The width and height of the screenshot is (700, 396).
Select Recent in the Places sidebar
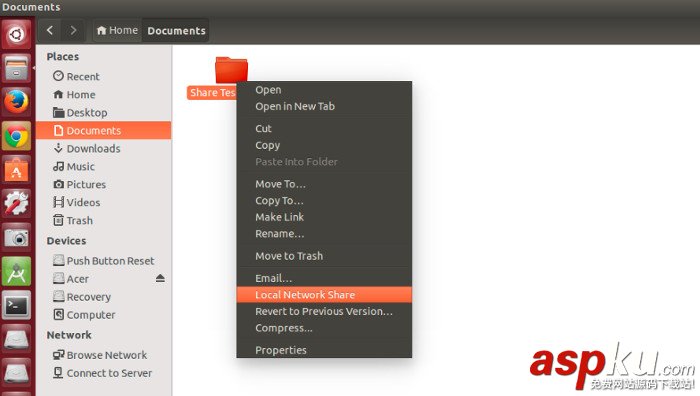(104, 76)
